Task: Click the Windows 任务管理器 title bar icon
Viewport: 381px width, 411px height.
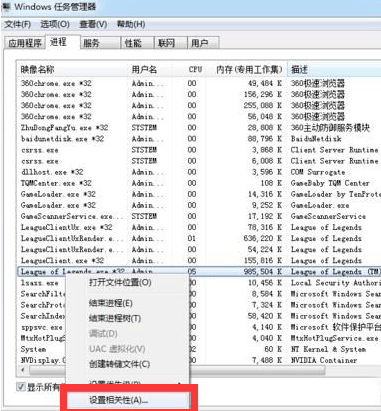Action: [x=6, y=6]
